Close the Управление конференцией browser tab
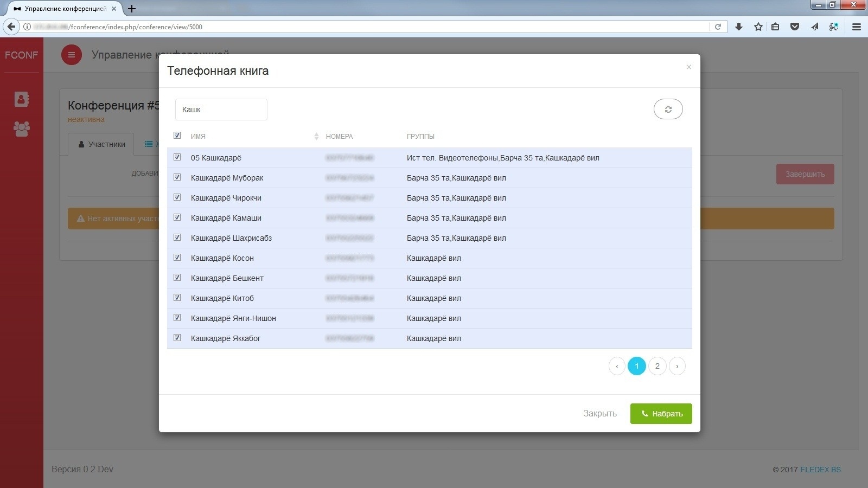The height and width of the screenshot is (488, 868). pyautogui.click(x=114, y=9)
